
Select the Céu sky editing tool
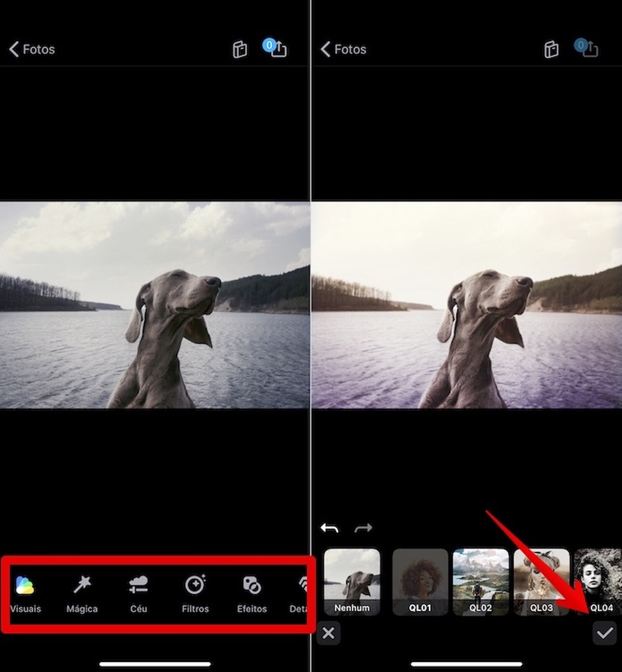138,594
